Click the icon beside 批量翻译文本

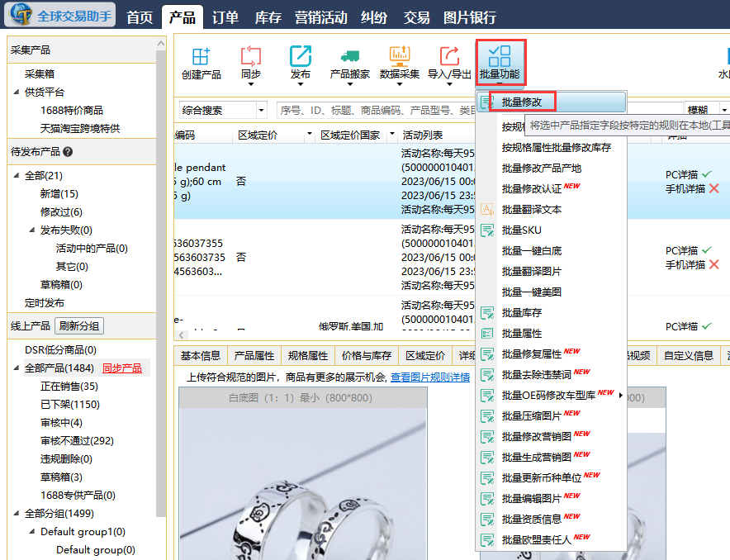click(x=487, y=210)
